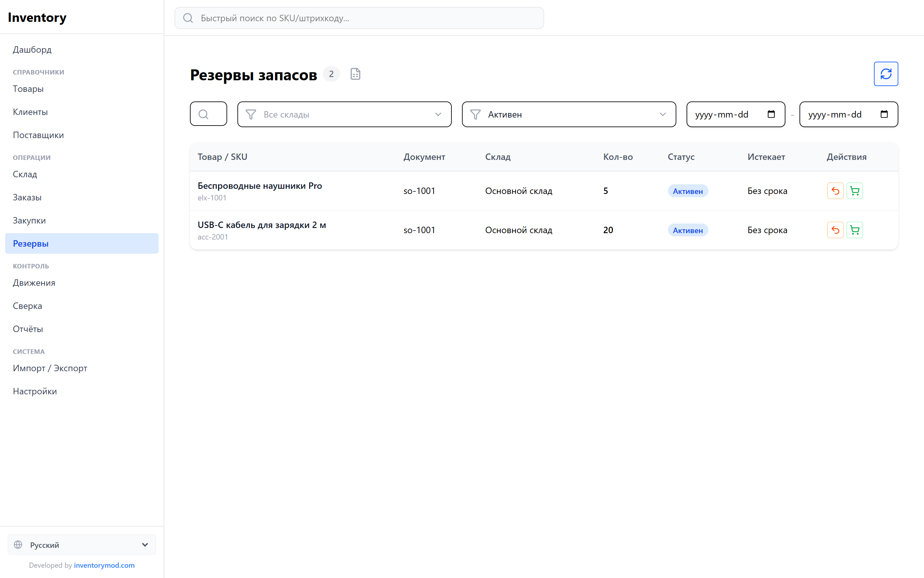Click the filter funnel icon in warehouse filter
Screen dimensions: 924x578
coord(251,114)
